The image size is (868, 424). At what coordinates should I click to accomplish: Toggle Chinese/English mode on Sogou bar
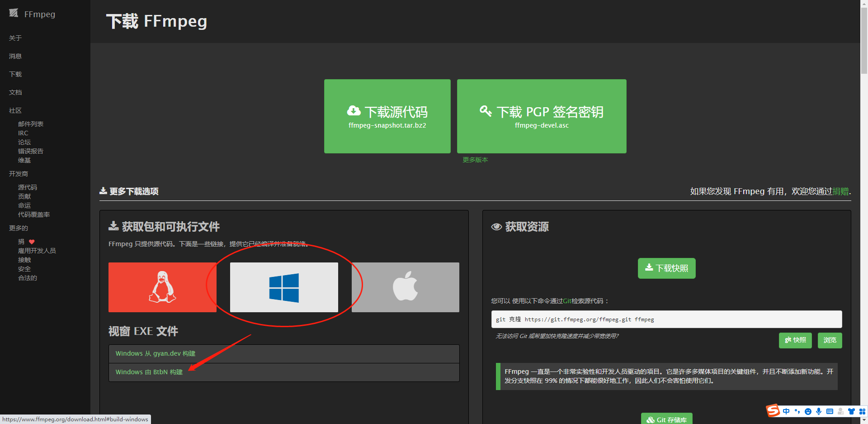(786, 411)
